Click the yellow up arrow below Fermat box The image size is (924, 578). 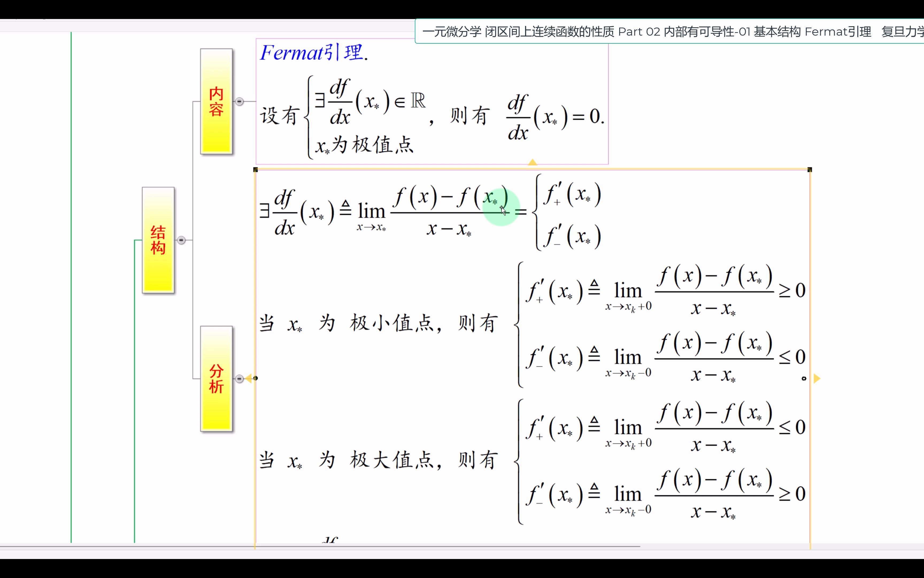click(x=533, y=162)
